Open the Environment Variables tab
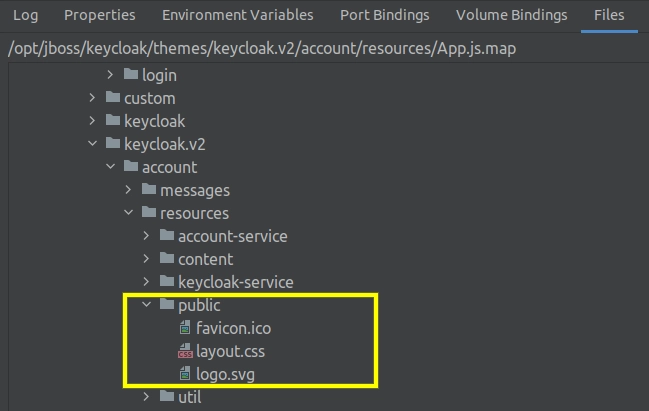The image size is (649, 411). point(238,15)
